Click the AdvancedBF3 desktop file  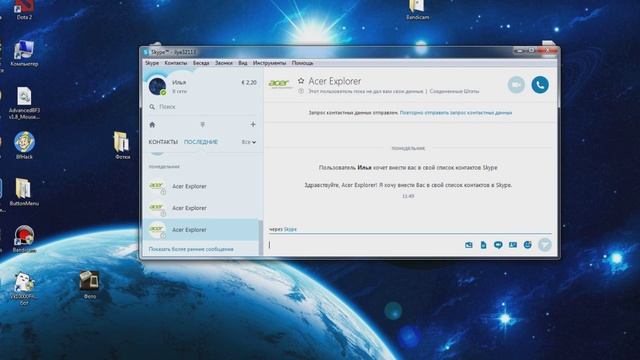(24, 103)
